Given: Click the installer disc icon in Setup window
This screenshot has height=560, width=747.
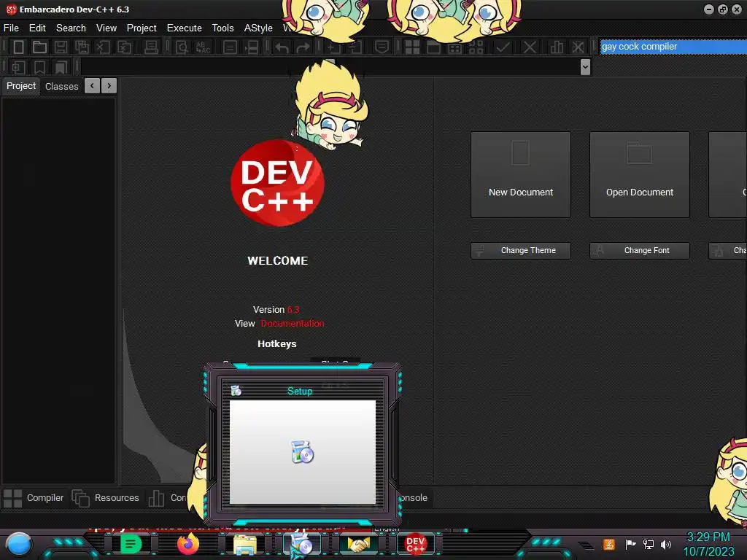Looking at the screenshot, I should coord(303,452).
